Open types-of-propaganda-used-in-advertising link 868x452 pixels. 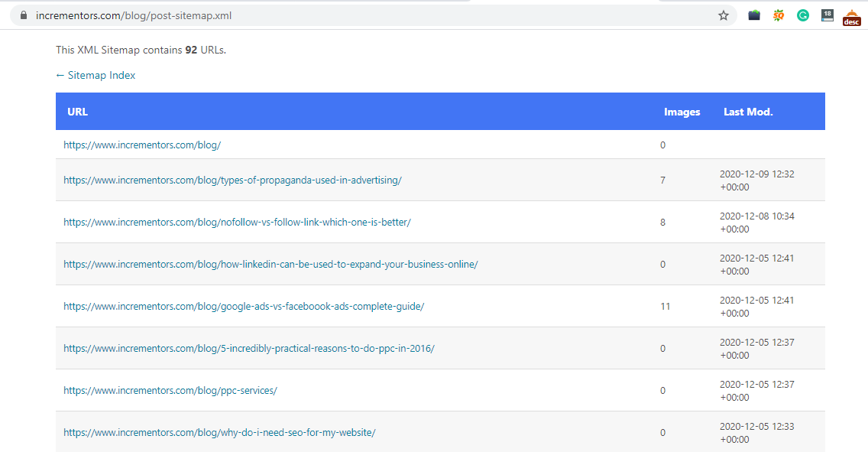click(232, 180)
